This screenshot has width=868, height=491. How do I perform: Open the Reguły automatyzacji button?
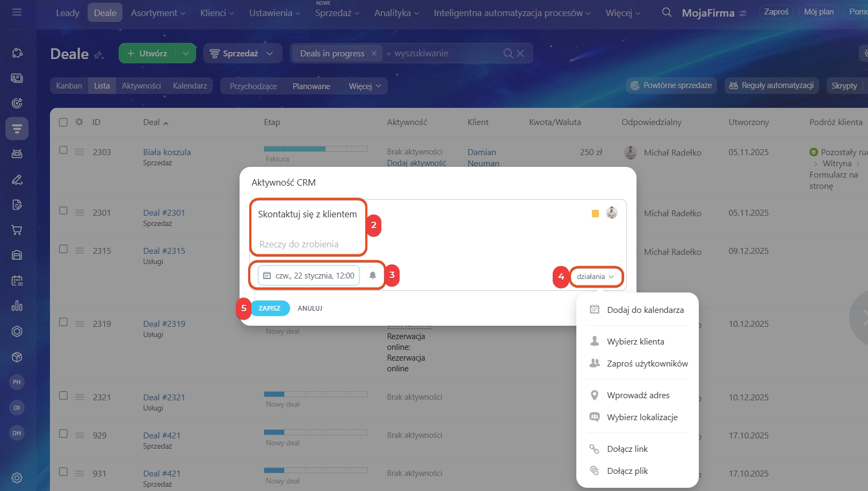[772, 85]
